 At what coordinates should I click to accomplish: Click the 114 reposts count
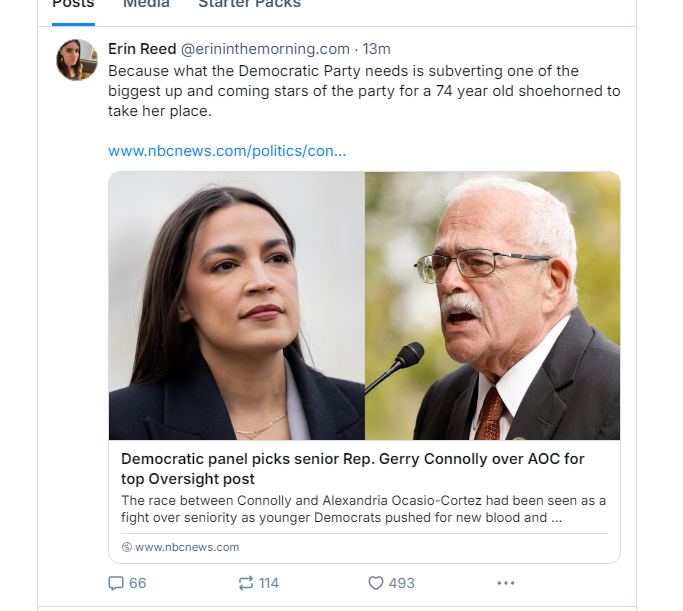[x=268, y=583]
